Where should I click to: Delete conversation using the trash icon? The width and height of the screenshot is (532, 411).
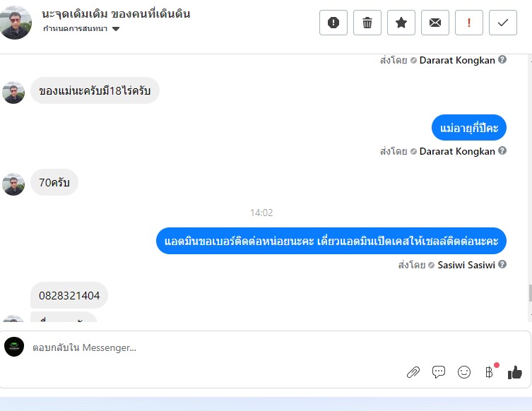(367, 23)
